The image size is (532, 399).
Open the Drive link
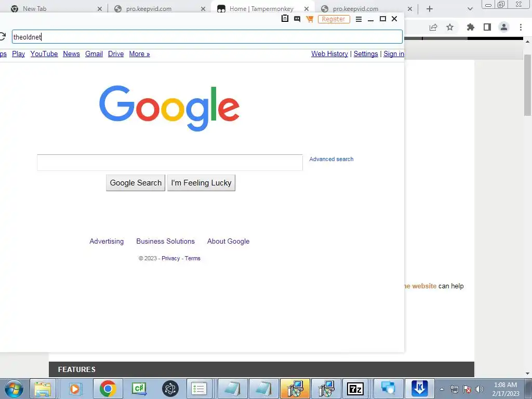[x=116, y=54]
